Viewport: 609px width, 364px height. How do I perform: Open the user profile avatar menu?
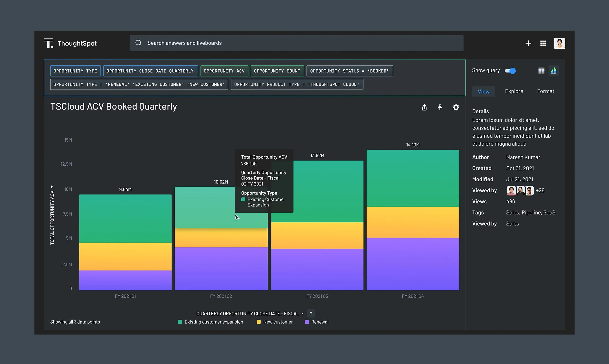click(x=560, y=43)
